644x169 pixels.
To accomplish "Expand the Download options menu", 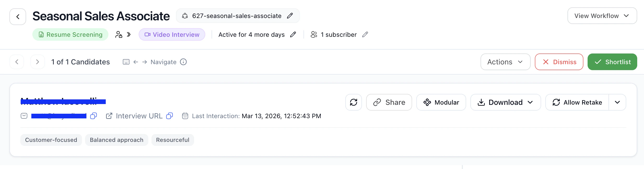I will point(506,102).
